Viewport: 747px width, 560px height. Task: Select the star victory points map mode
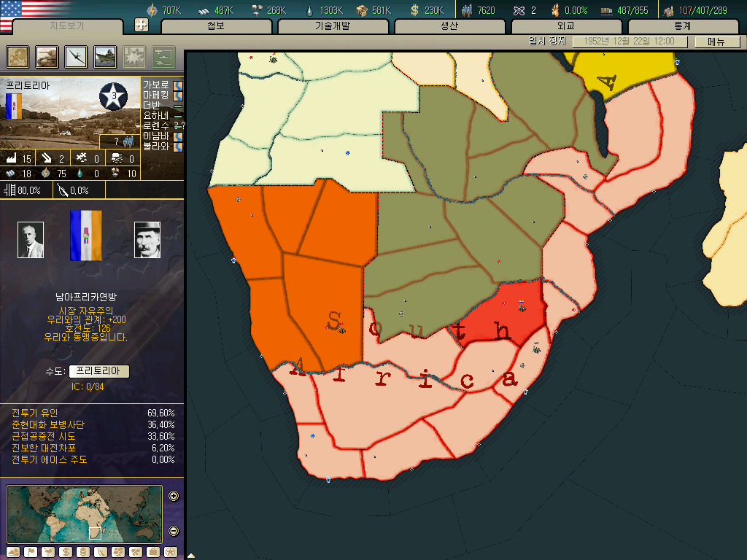click(x=170, y=552)
